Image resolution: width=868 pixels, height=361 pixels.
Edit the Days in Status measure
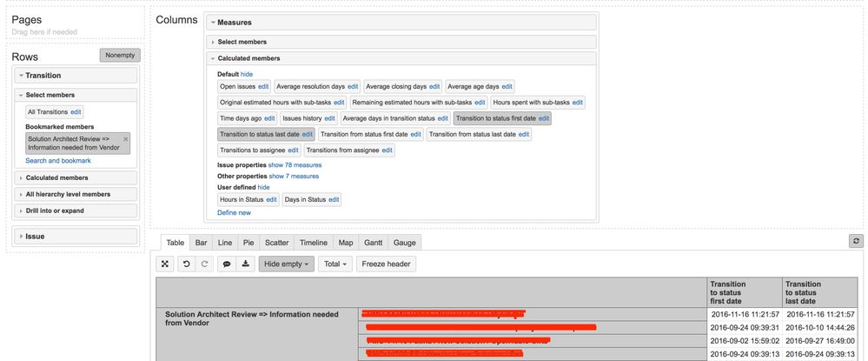[334, 199]
